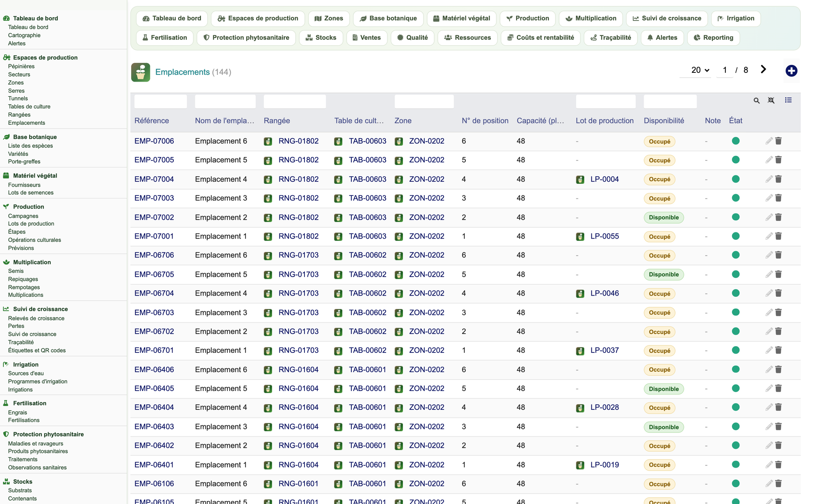Edit EMP-06401 with its pencil icon

[x=769, y=465]
